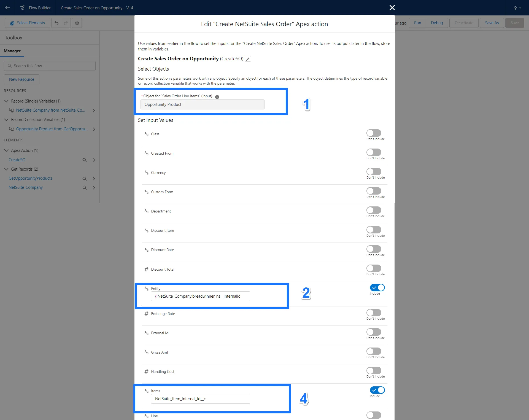Image resolution: width=529 pixels, height=420 pixels.
Task: Toggle include for Created From input
Action: tap(374, 152)
